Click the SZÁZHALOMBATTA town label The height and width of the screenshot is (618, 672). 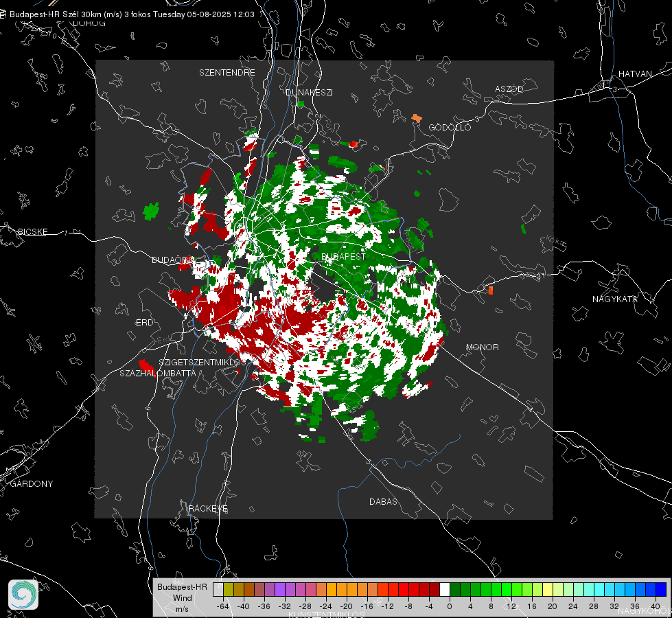point(158,373)
